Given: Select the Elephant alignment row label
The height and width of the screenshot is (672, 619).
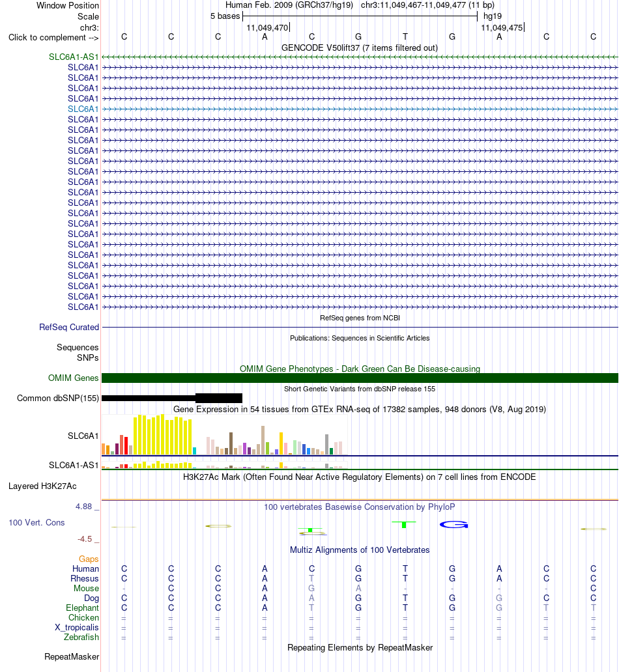Looking at the screenshot, I should pyautogui.click(x=82, y=608).
